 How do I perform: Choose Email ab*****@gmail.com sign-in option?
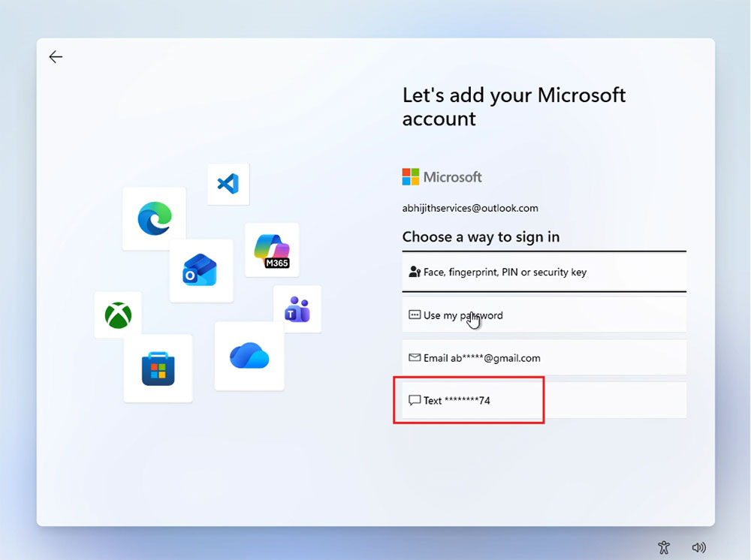(544, 357)
